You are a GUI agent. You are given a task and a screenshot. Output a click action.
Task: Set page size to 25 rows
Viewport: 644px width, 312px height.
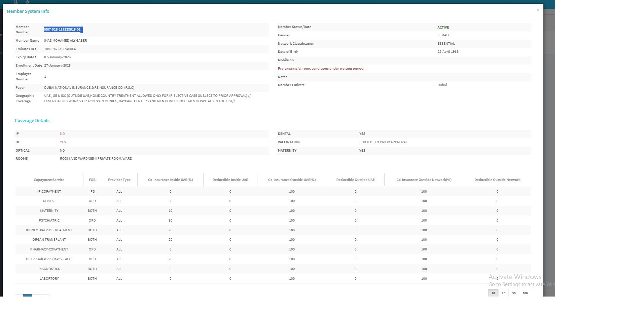pos(503,293)
